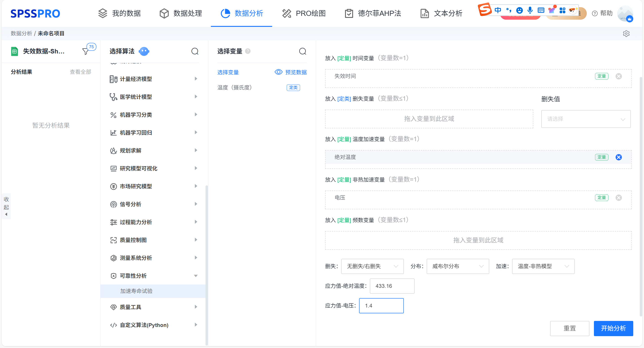This screenshot has width=644, height=348.
Task: Click the 医学统计模型 stethoscope icon
Action: click(x=113, y=97)
